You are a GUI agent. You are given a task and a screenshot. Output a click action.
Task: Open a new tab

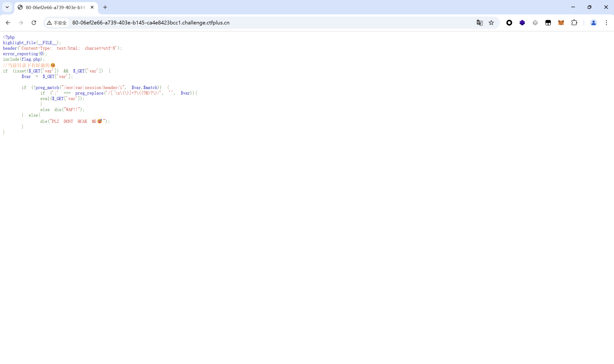tap(105, 7)
